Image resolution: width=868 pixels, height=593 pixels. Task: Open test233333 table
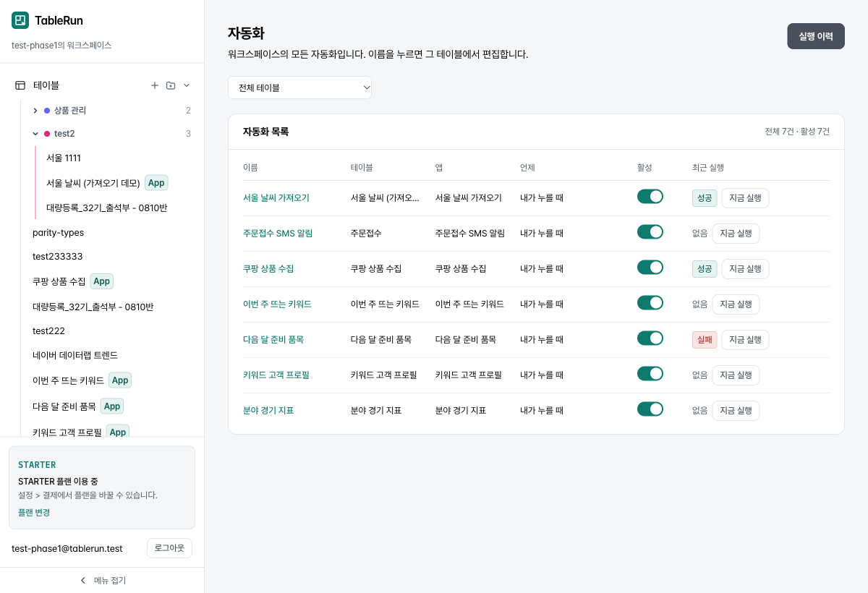pos(57,257)
